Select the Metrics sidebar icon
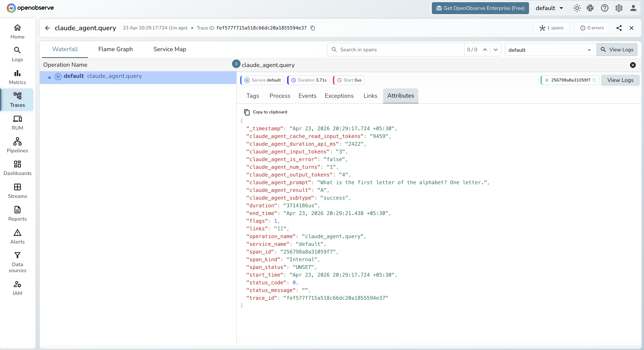 17,77
